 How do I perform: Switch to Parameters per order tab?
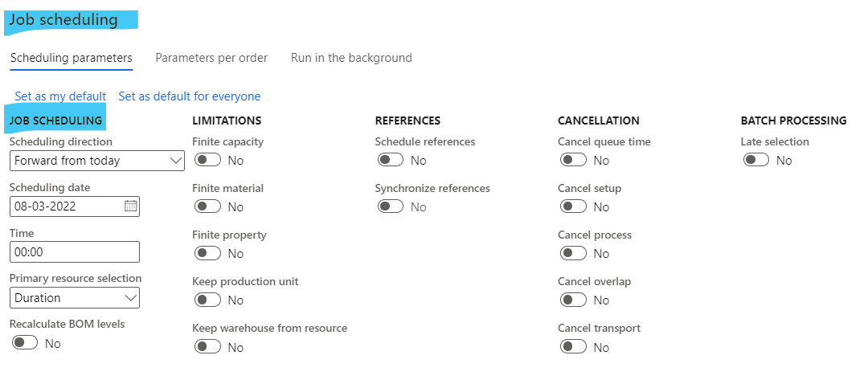tap(211, 58)
